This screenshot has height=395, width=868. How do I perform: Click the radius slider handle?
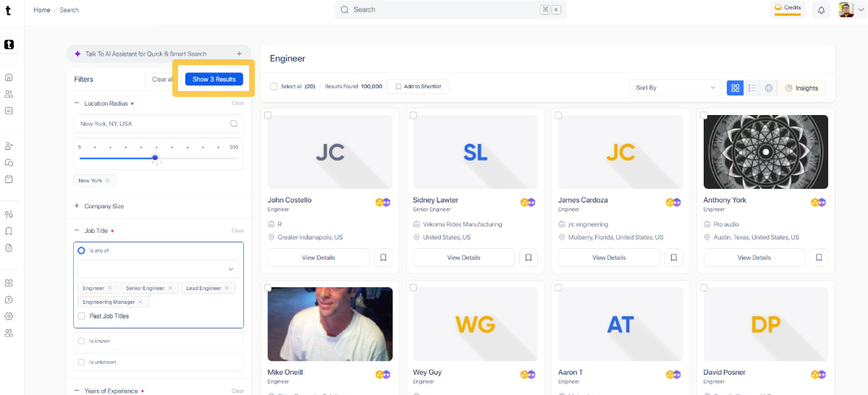(x=155, y=158)
